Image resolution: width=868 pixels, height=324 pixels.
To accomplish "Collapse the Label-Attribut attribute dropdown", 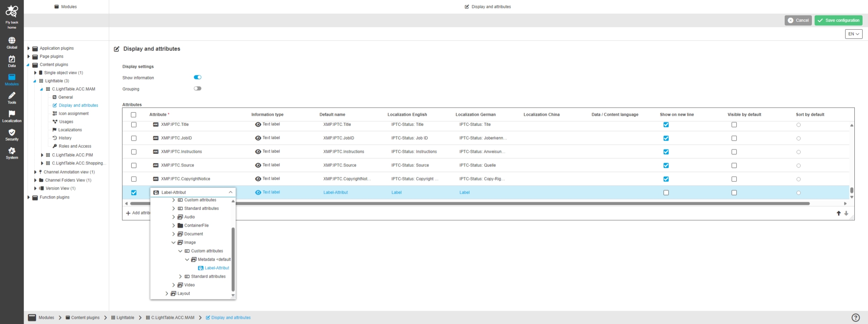I will coord(230,192).
